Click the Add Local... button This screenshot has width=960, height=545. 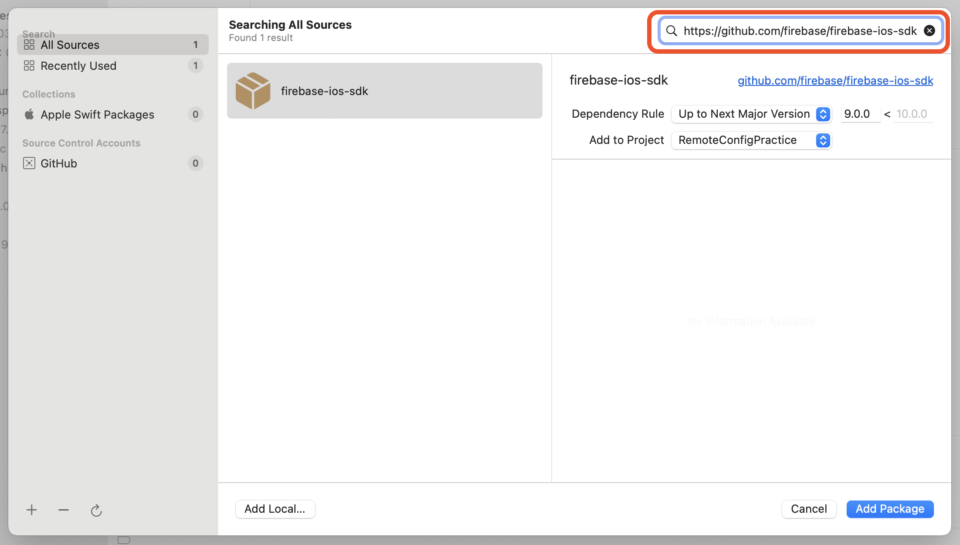(x=275, y=509)
